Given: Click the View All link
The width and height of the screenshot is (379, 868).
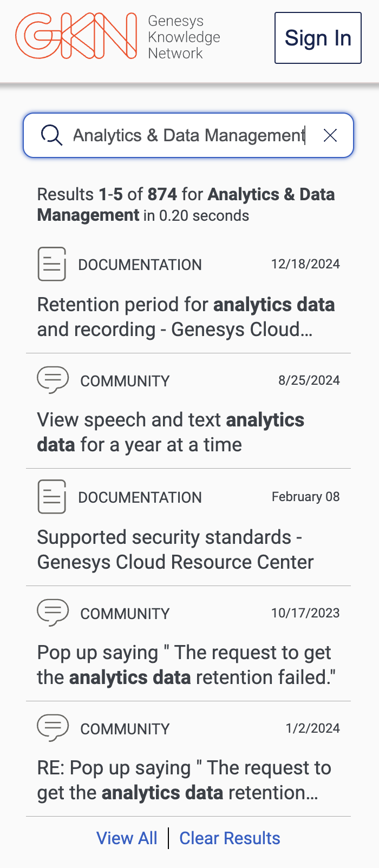Looking at the screenshot, I should (x=127, y=838).
